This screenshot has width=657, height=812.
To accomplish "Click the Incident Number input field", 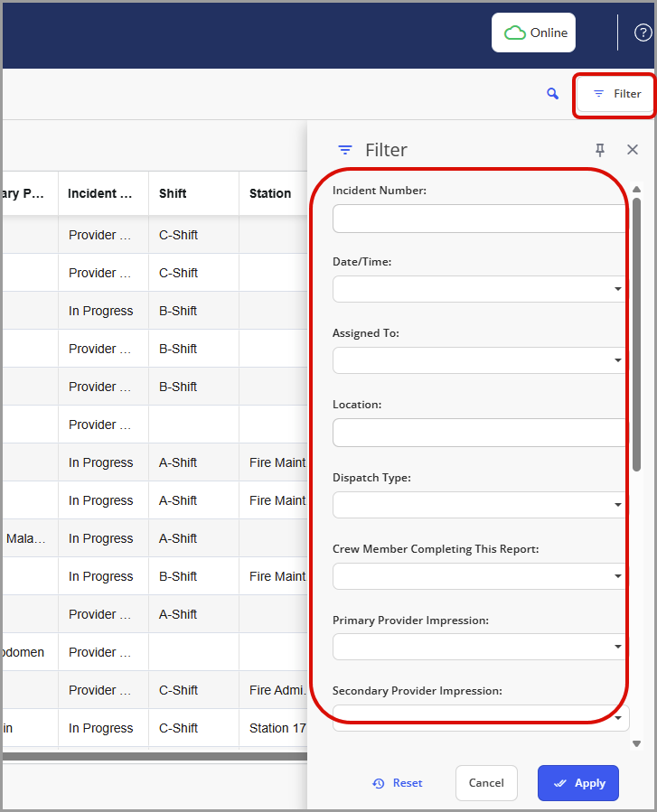I will 479,219.
